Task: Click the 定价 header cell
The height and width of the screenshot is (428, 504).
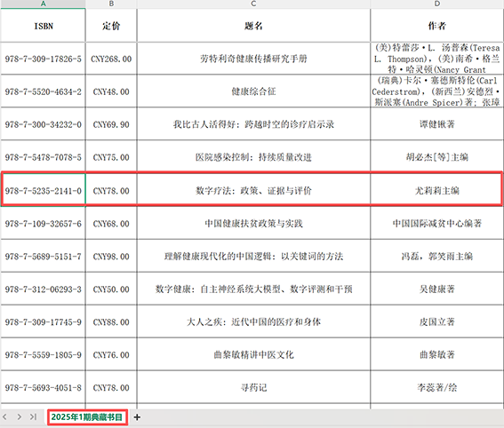Action: click(x=111, y=26)
